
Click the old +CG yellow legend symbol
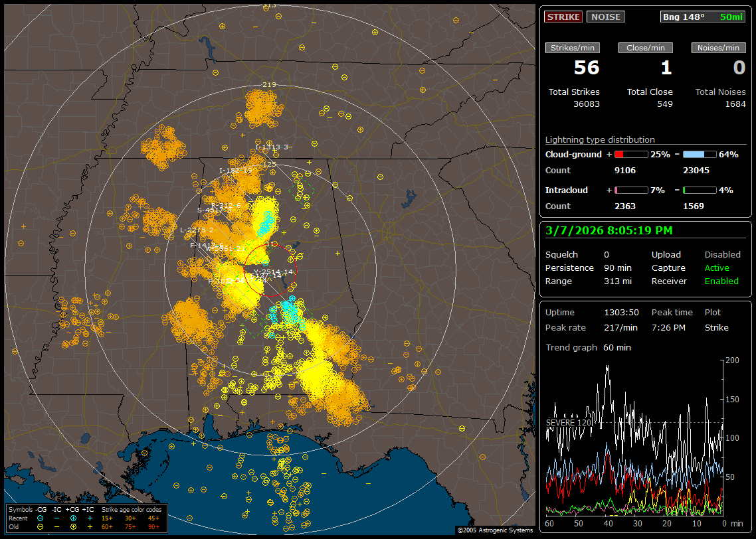(x=73, y=526)
